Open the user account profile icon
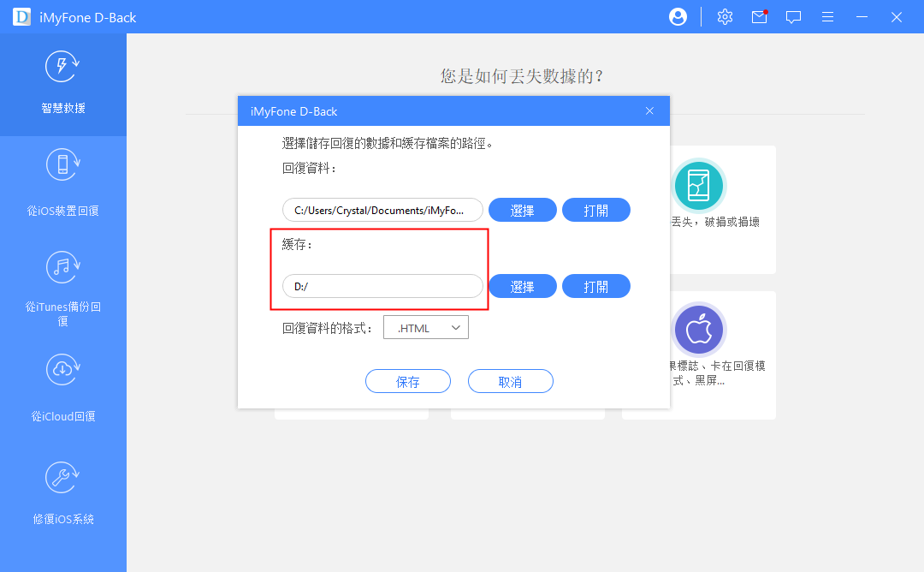The width and height of the screenshot is (924, 572). pos(678,17)
